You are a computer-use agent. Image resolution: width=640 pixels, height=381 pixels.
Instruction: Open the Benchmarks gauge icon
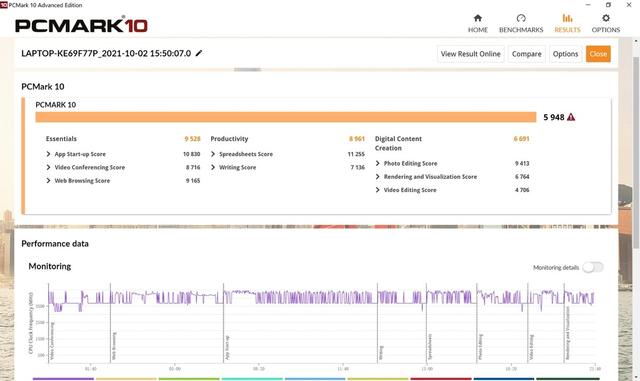coord(521,18)
